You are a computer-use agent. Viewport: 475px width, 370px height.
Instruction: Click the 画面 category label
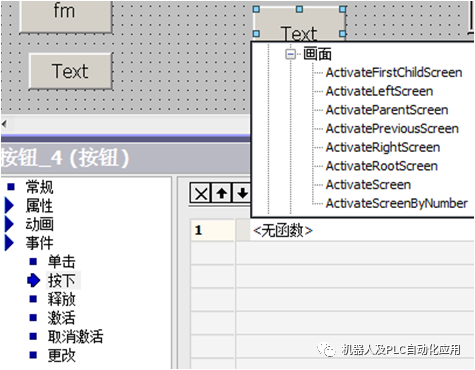tap(317, 54)
